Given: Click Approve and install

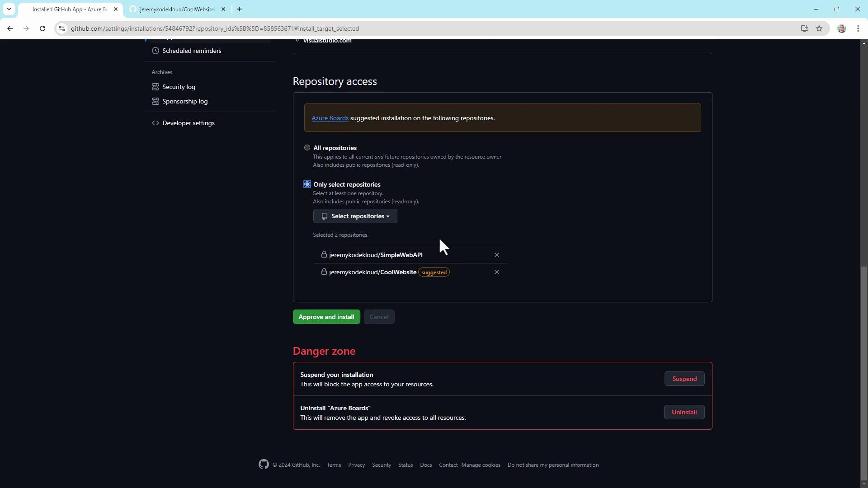Looking at the screenshot, I should click(x=326, y=317).
